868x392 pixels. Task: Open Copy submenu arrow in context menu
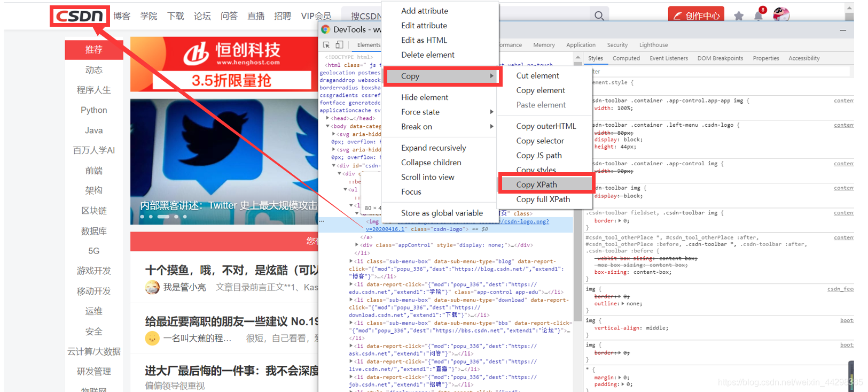(x=491, y=76)
